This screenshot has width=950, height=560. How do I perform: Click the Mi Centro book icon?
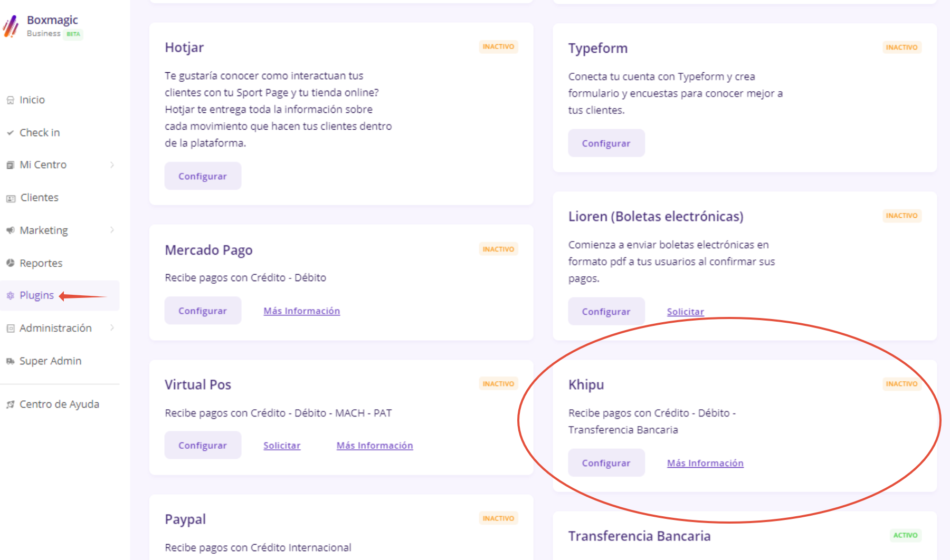pos(10,165)
